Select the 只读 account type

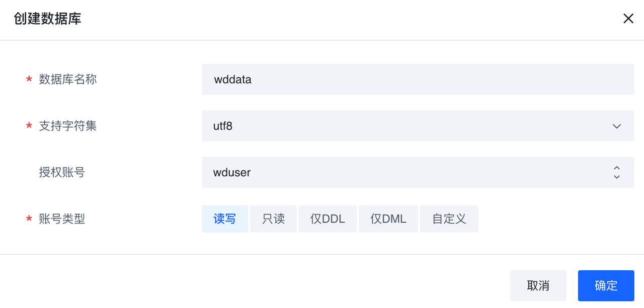click(x=274, y=219)
